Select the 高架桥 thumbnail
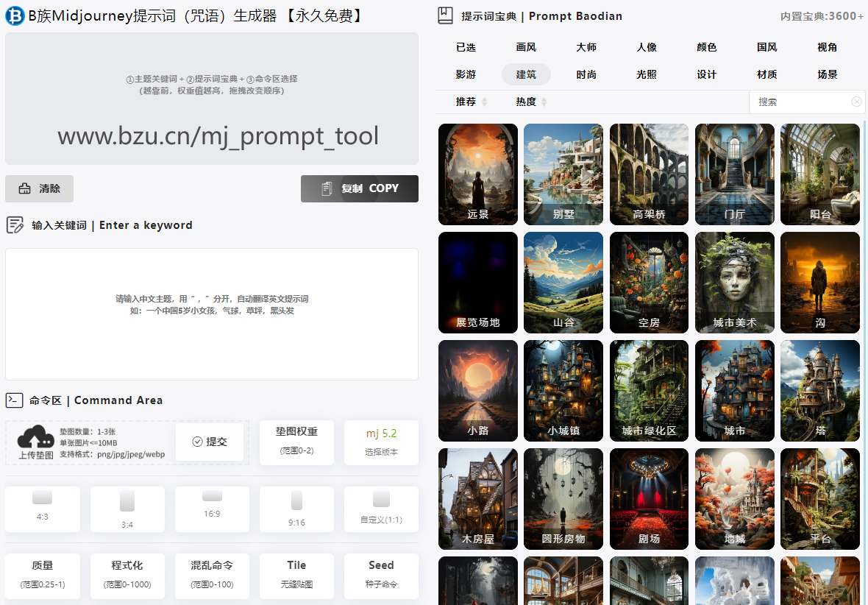 coord(650,174)
